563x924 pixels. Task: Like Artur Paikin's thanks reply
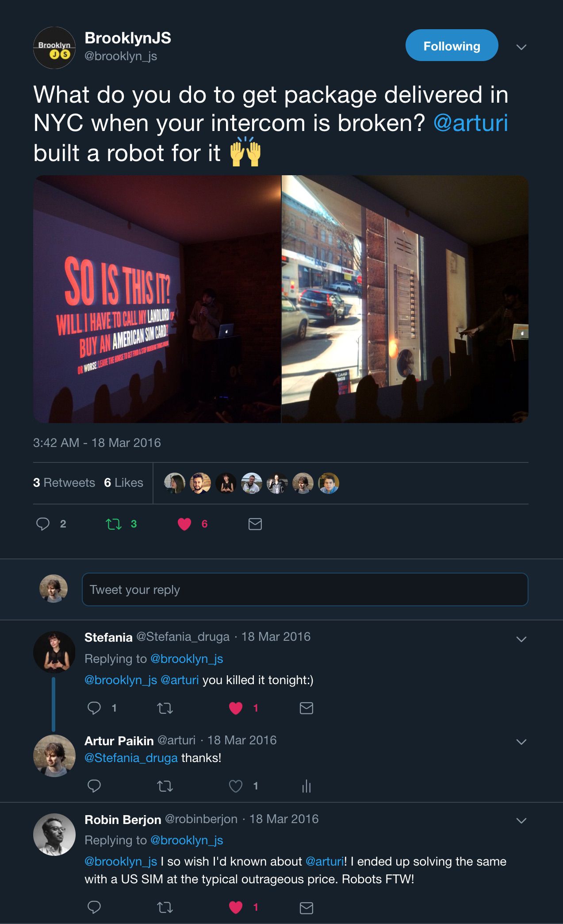[236, 786]
